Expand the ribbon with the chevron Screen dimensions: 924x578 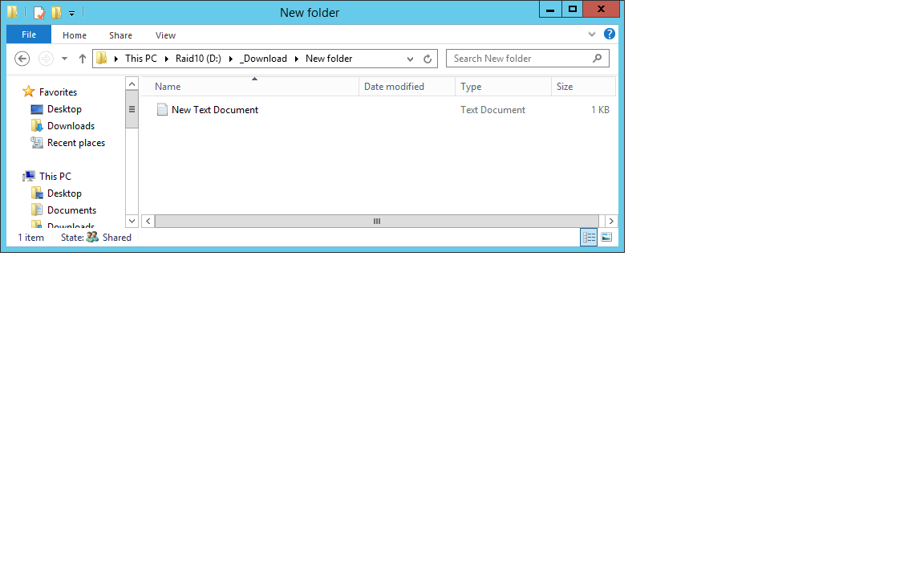[x=592, y=35]
